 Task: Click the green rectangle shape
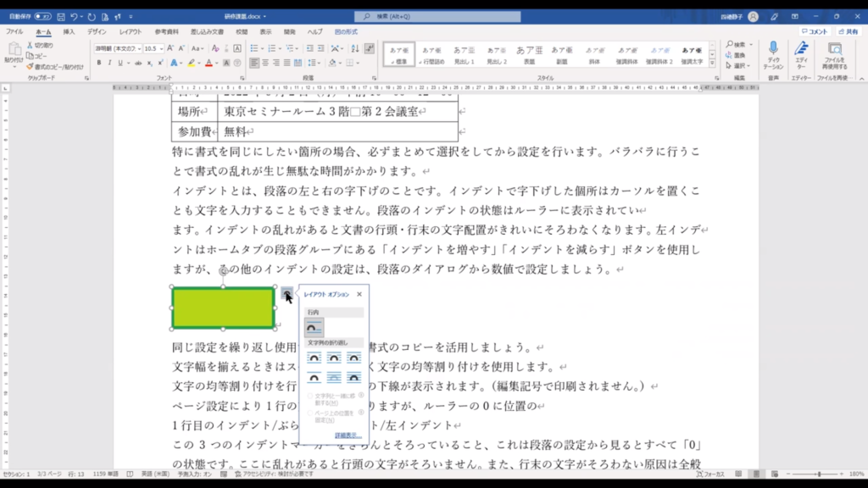[223, 308]
